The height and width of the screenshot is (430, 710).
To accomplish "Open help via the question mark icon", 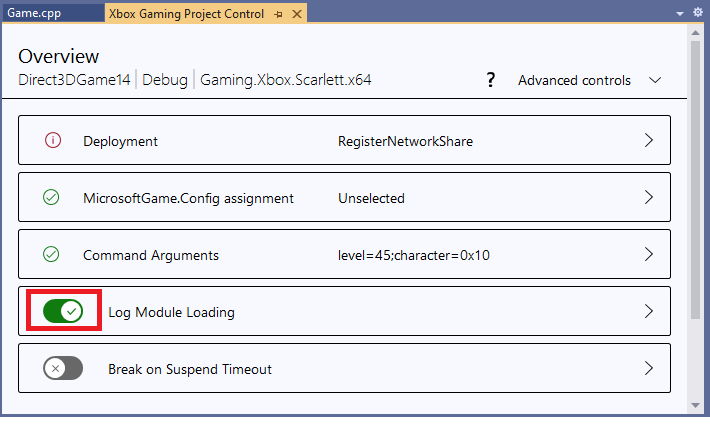I will pyautogui.click(x=490, y=80).
